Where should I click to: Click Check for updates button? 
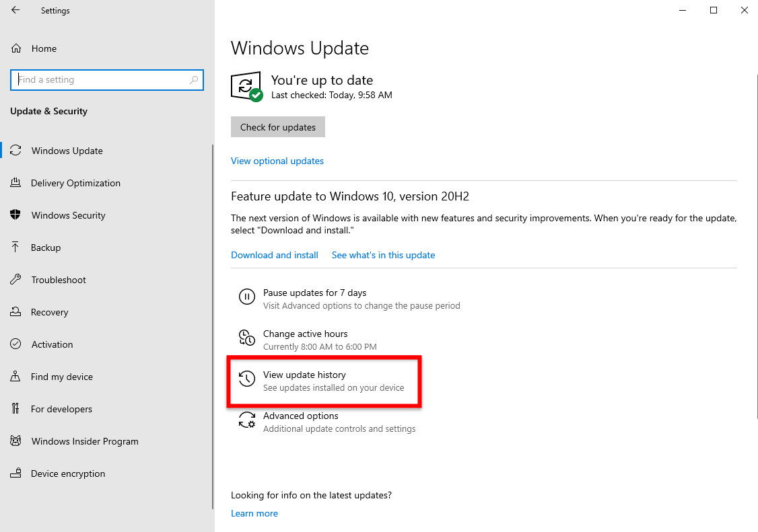coord(278,127)
